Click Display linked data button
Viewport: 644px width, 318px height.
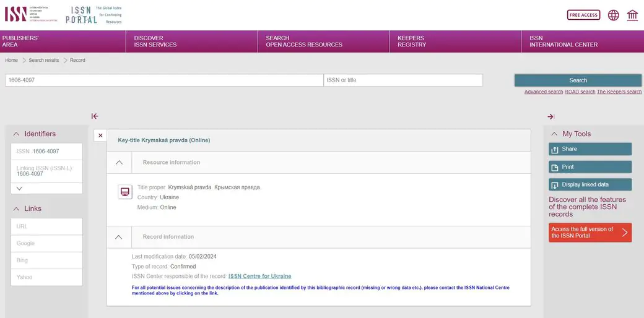coord(590,184)
